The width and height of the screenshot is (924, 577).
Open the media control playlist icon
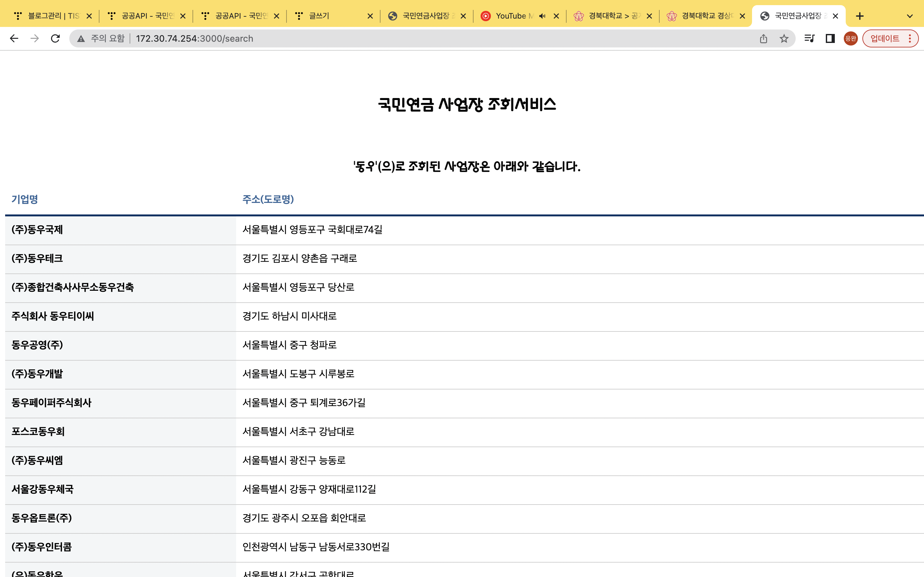pyautogui.click(x=809, y=38)
